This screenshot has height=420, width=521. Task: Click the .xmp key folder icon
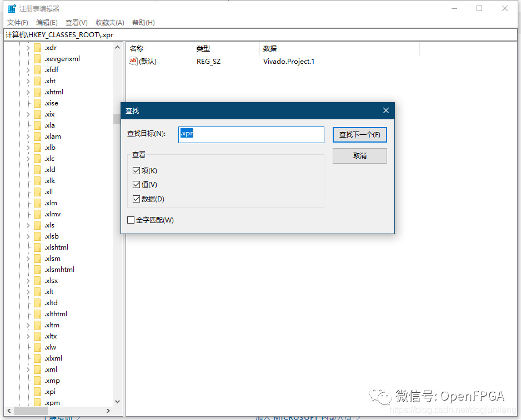pos(36,380)
